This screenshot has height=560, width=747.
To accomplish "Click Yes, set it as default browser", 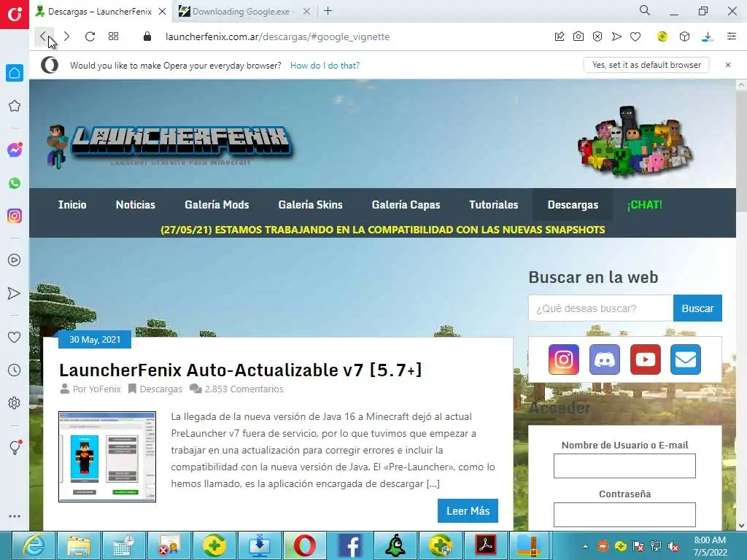I will click(646, 65).
